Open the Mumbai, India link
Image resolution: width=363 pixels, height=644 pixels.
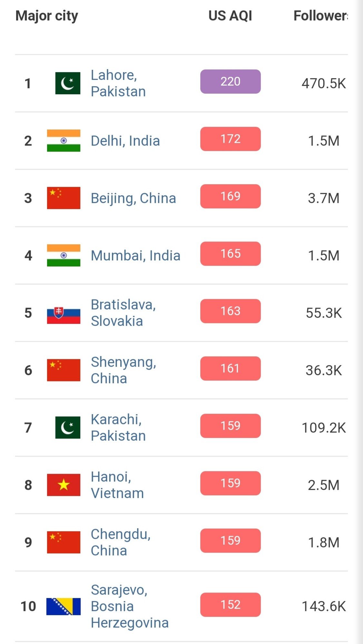click(135, 256)
